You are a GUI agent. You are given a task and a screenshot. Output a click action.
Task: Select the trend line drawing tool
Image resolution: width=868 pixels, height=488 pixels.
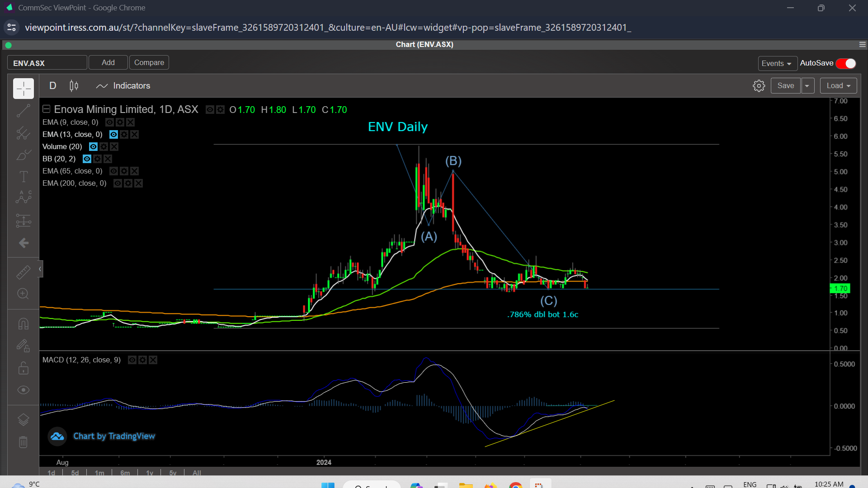tap(24, 111)
